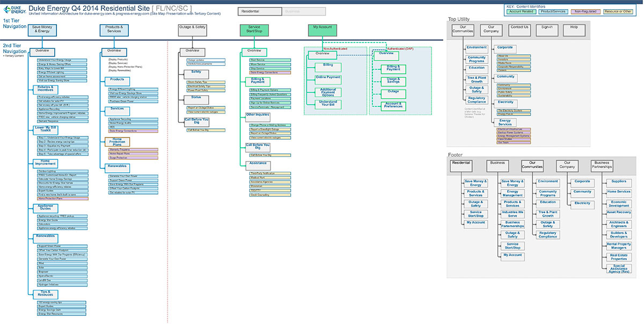Click Rental Property Managers footer link

pos(619,246)
